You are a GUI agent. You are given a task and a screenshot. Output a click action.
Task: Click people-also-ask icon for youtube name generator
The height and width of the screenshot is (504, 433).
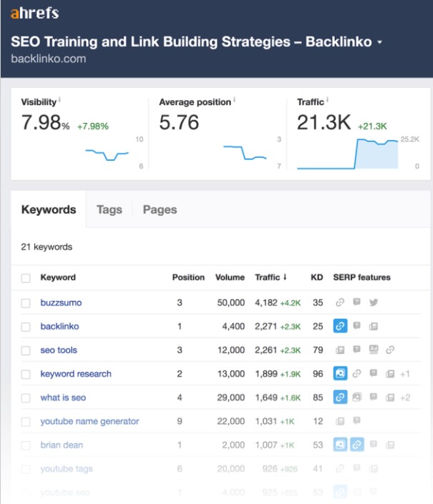pos(356,420)
